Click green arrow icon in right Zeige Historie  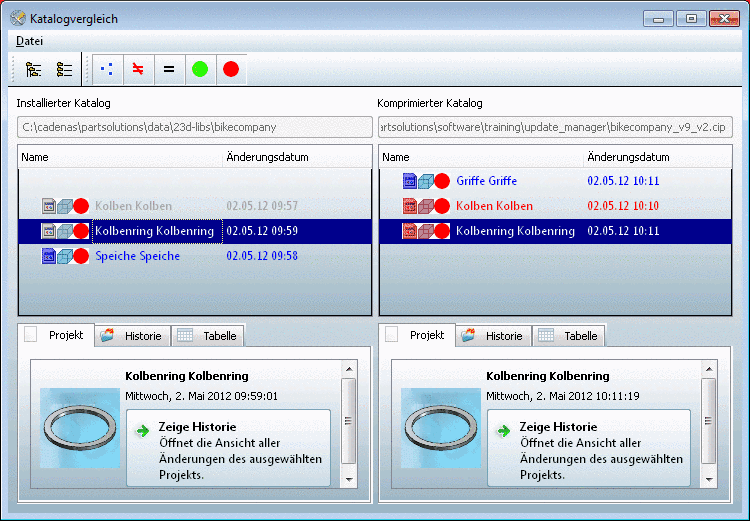tap(504, 431)
